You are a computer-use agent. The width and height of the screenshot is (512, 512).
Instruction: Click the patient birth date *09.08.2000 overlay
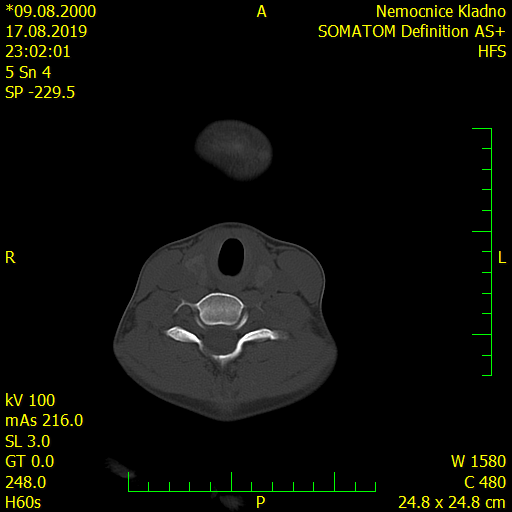(51, 12)
